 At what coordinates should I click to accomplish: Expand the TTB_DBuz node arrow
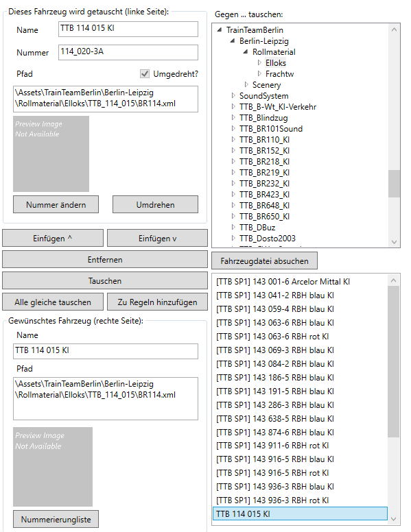coord(233,227)
